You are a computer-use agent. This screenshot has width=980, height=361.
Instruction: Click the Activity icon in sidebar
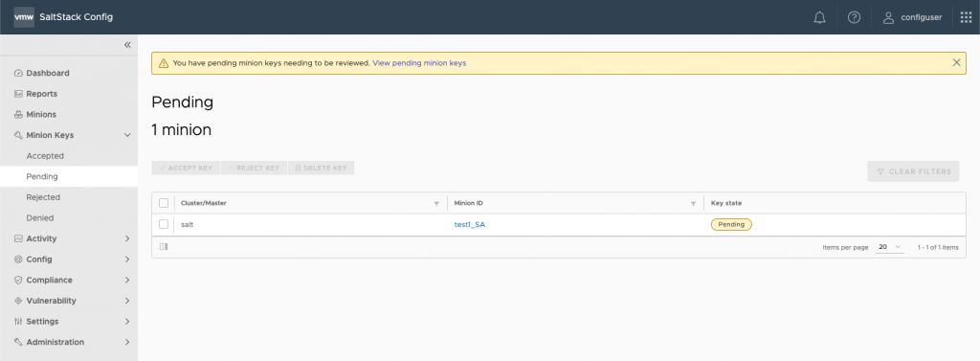coord(18,238)
